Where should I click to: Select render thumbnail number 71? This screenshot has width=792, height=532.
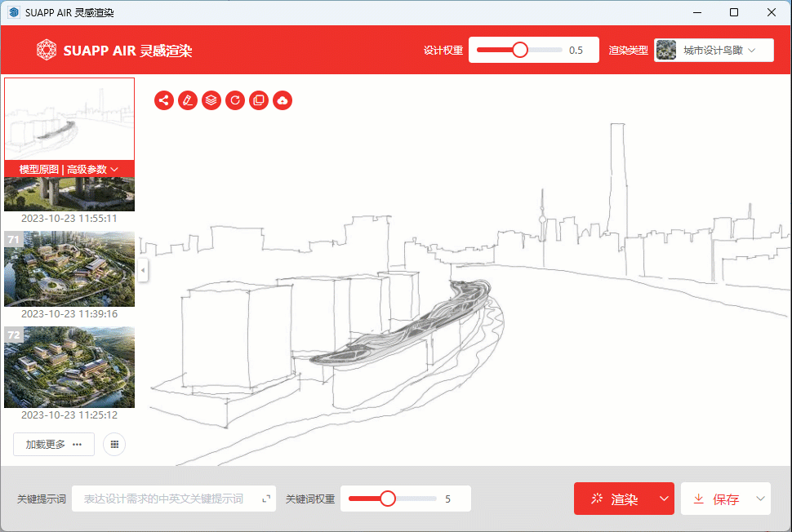[69, 268]
